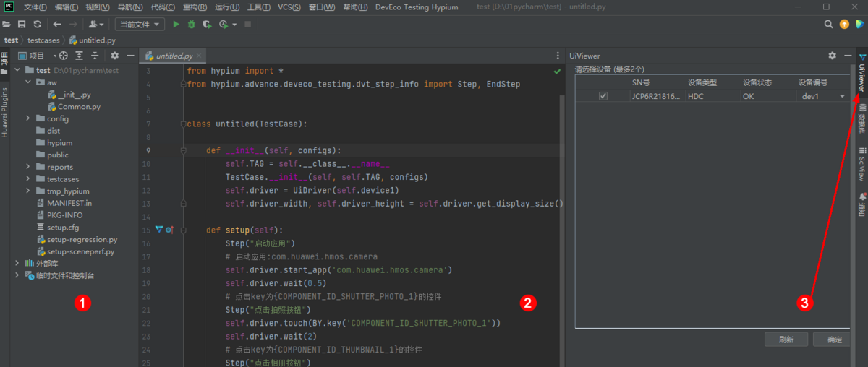The image size is (868, 367).
Task: Uncheck the JCP6R21816 device checkbox
Action: 603,96
